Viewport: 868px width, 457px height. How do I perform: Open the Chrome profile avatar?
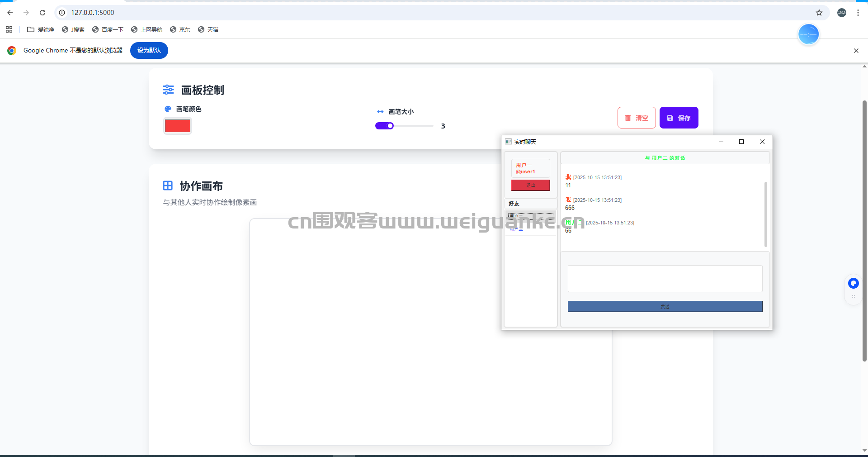tap(842, 13)
